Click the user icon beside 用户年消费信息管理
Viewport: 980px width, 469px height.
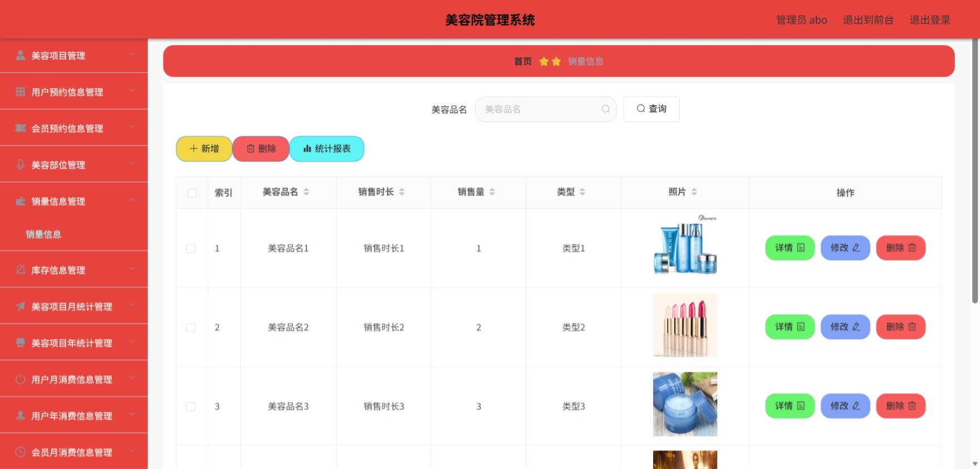tap(21, 415)
